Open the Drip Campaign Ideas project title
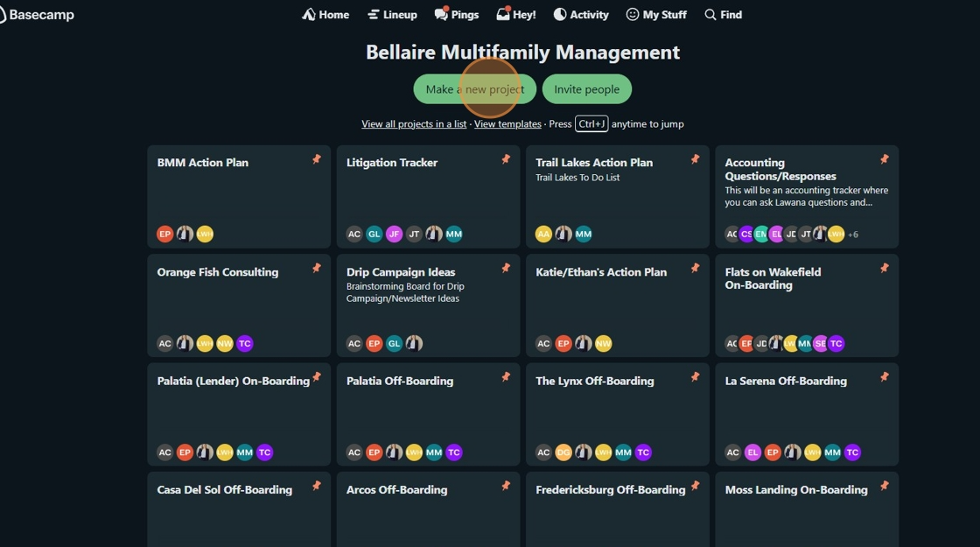Image resolution: width=980 pixels, height=547 pixels. click(x=401, y=272)
